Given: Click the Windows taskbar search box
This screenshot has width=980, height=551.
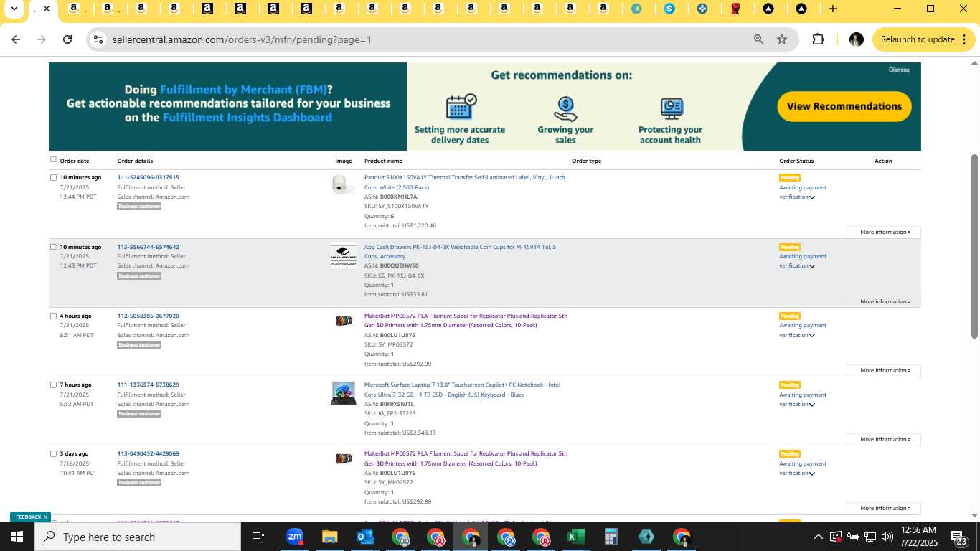Looking at the screenshot, I should [x=138, y=537].
